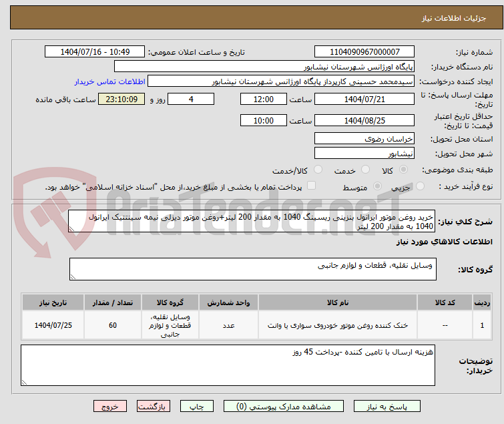Click the resize handle of گروه کالا box
This screenshot has width=504, height=424.
tap(73, 277)
